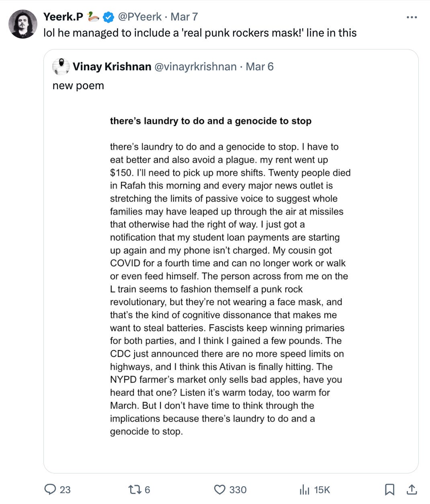Click the Vinay Krishnan display name
430x504 pixels.
click(112, 66)
